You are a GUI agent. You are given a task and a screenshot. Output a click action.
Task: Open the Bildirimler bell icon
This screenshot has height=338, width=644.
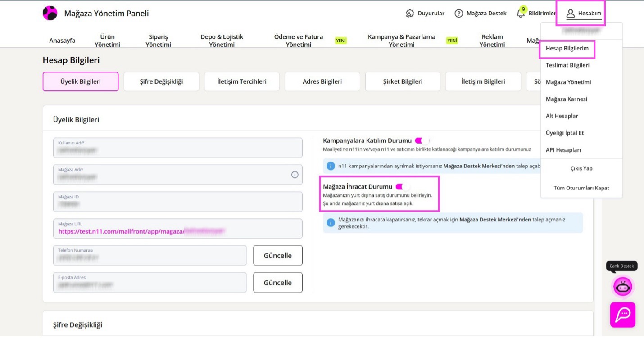tap(521, 13)
